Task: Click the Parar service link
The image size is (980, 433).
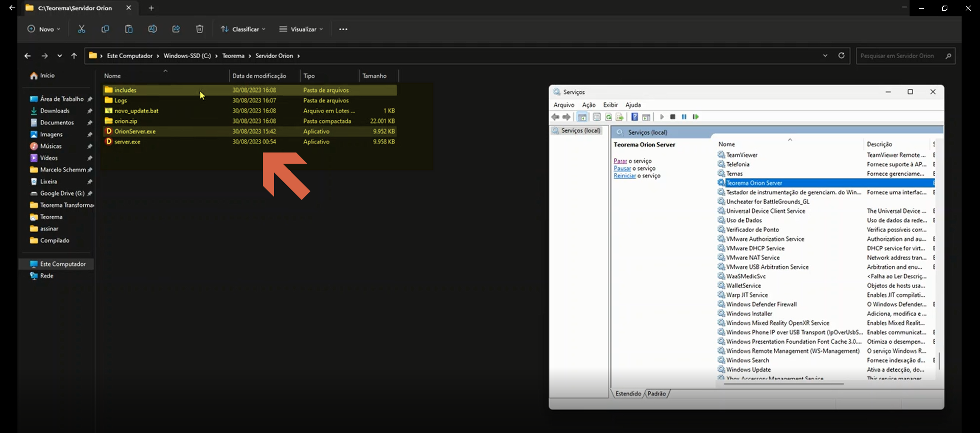Action: [620, 161]
